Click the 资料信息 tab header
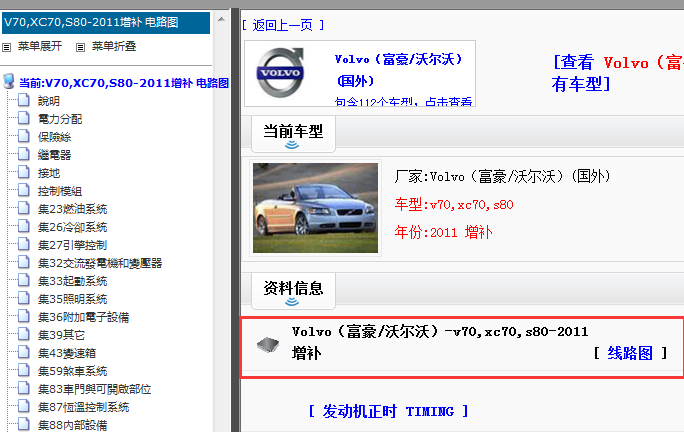684x432 pixels. [x=293, y=291]
